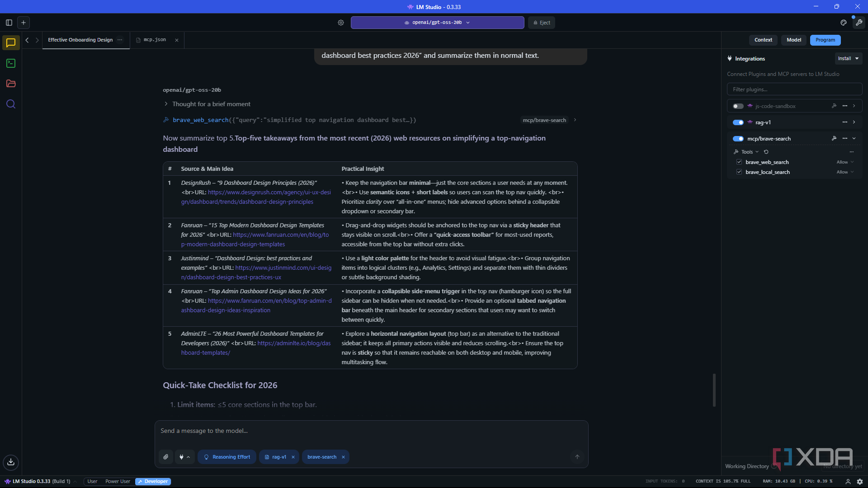
Task: Switch to the Model tab
Action: pos(794,40)
